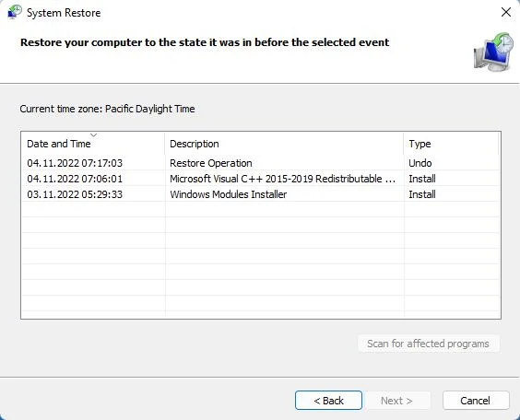Click the 03.11.2022 05:29:33 date cell
The image size is (520, 420).
pyautogui.click(x=75, y=194)
